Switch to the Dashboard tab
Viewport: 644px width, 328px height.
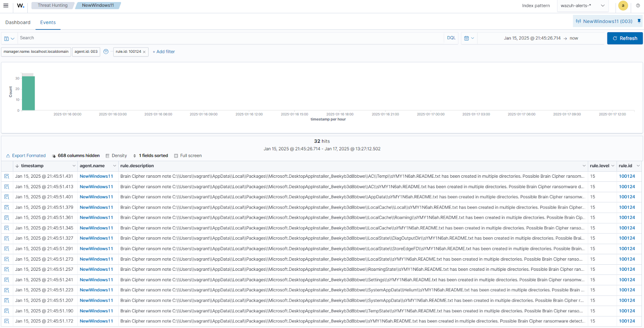18,23
